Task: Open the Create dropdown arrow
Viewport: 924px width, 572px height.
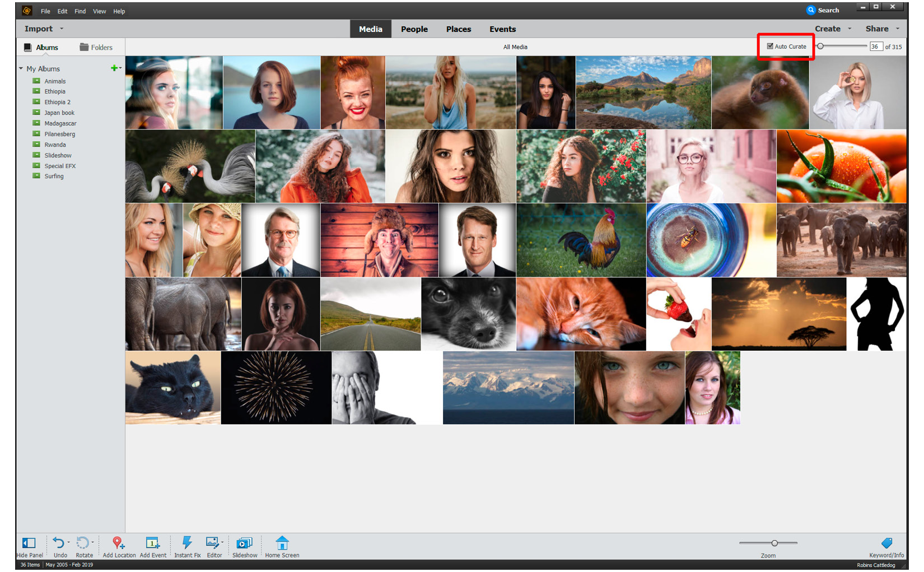Action: (x=850, y=29)
